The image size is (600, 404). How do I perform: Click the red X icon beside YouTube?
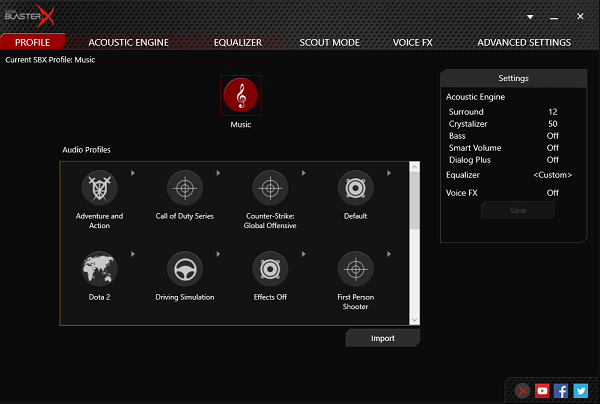523,391
